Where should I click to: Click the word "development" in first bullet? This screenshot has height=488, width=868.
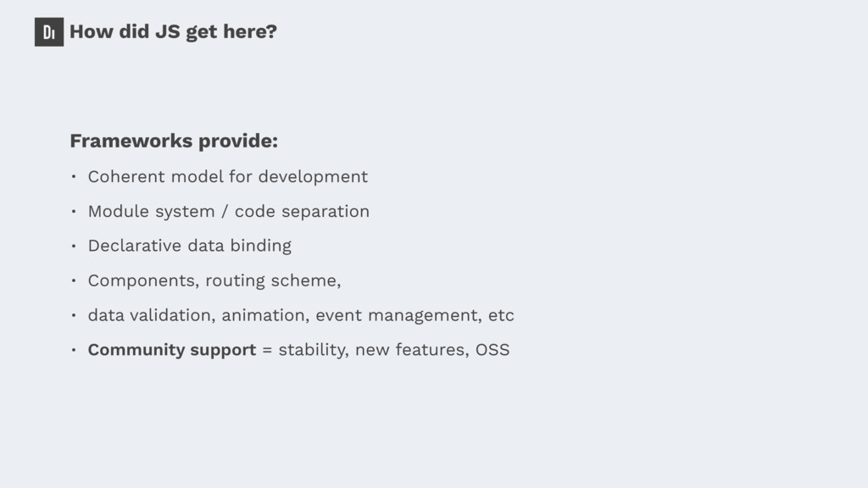(313, 177)
